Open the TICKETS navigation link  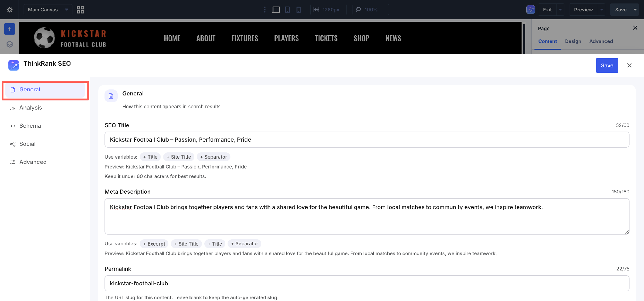tap(326, 38)
